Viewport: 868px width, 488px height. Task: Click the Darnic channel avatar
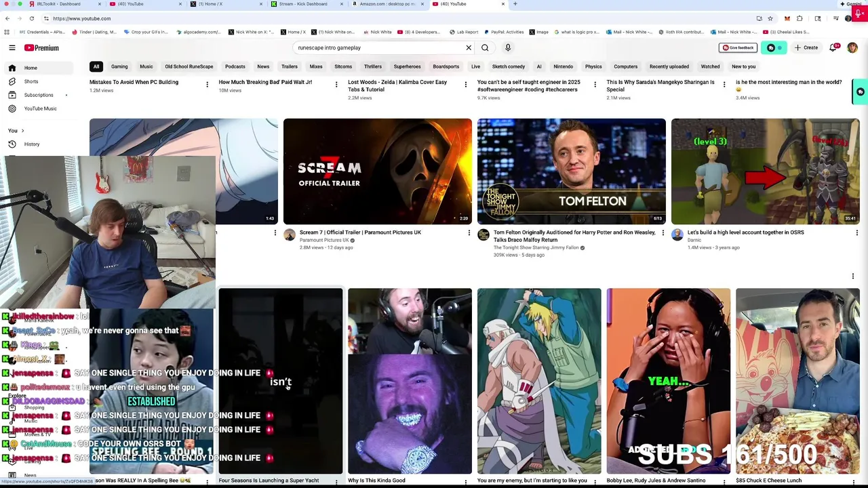[x=677, y=235]
